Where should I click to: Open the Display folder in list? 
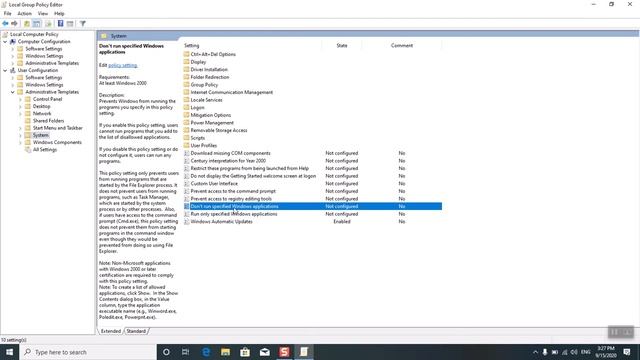click(x=198, y=62)
